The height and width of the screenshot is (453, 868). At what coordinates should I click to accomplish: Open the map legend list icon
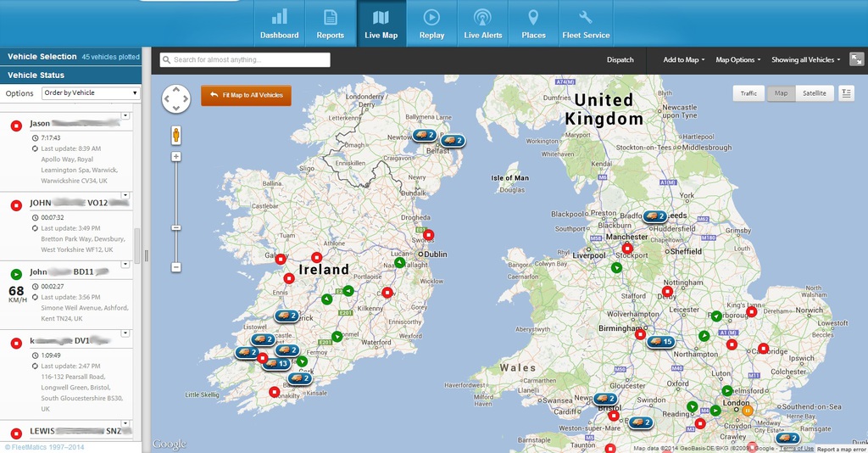[x=846, y=93]
